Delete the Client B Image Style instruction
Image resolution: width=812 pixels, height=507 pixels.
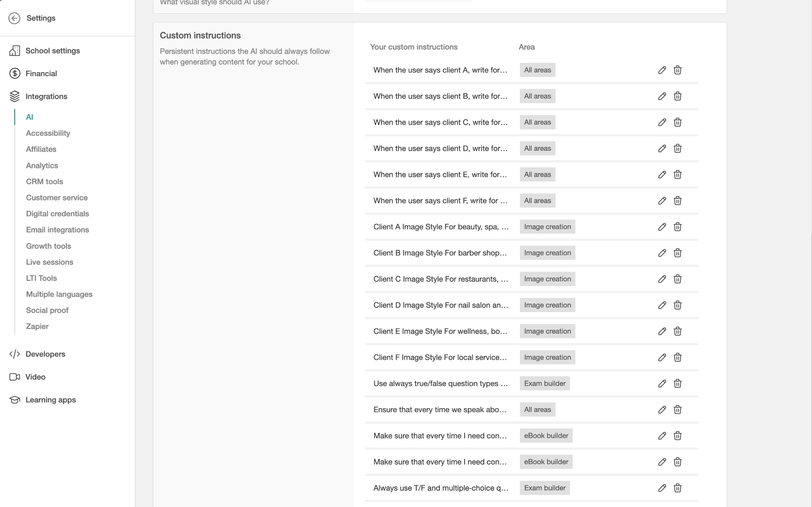click(678, 253)
